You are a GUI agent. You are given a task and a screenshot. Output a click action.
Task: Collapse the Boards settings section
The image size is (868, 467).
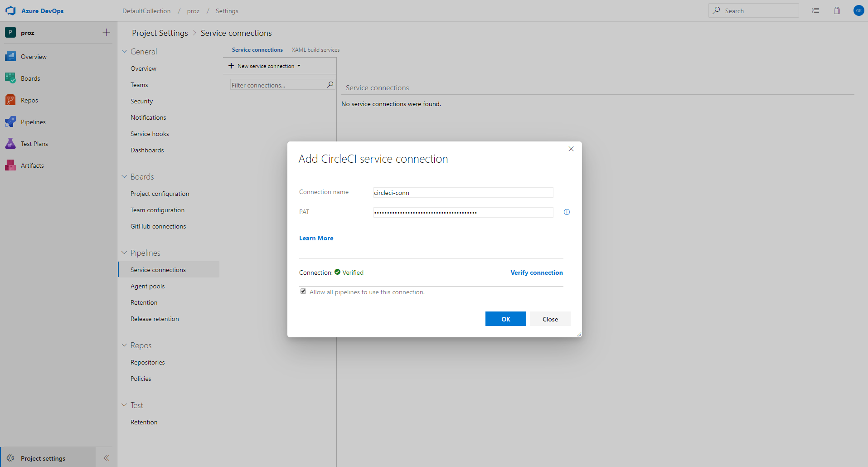(x=124, y=176)
